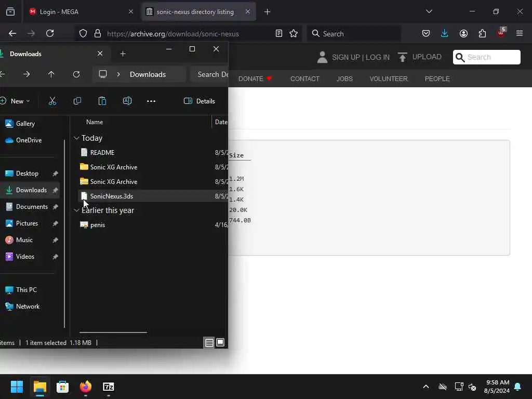This screenshot has height=399, width=532.
Task: Open the New dropdown in File Explorer
Action: (16, 101)
